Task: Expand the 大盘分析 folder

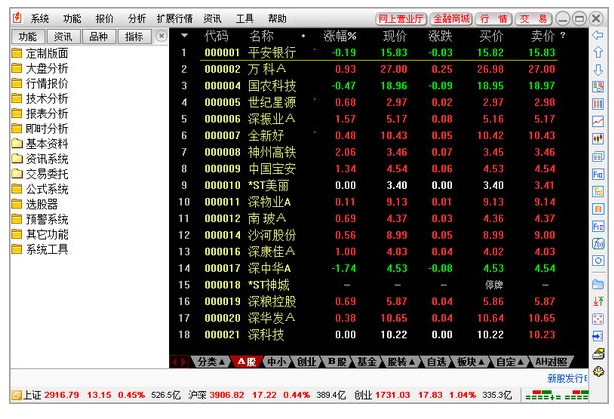Action: click(40, 69)
